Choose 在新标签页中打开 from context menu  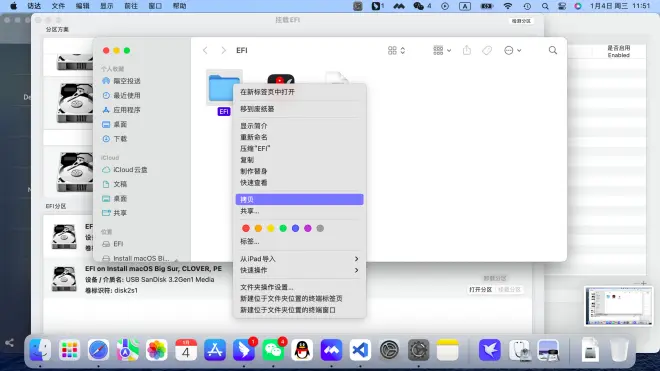tap(299, 92)
